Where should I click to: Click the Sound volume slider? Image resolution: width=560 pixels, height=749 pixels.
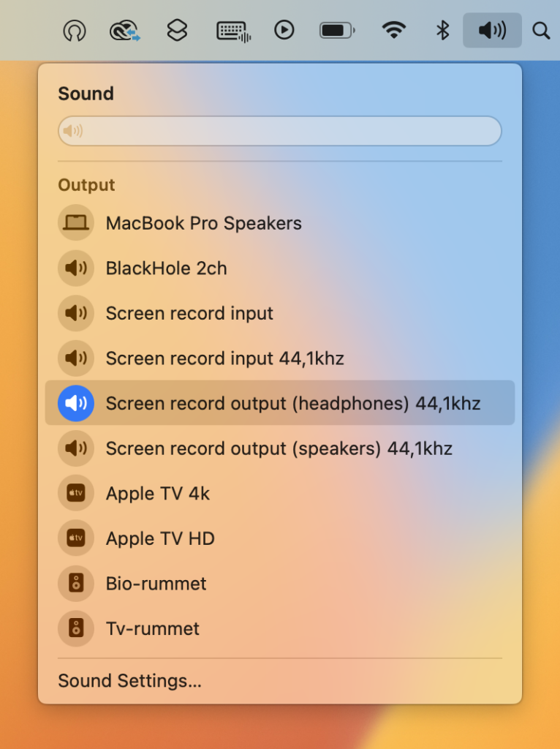pos(280,131)
